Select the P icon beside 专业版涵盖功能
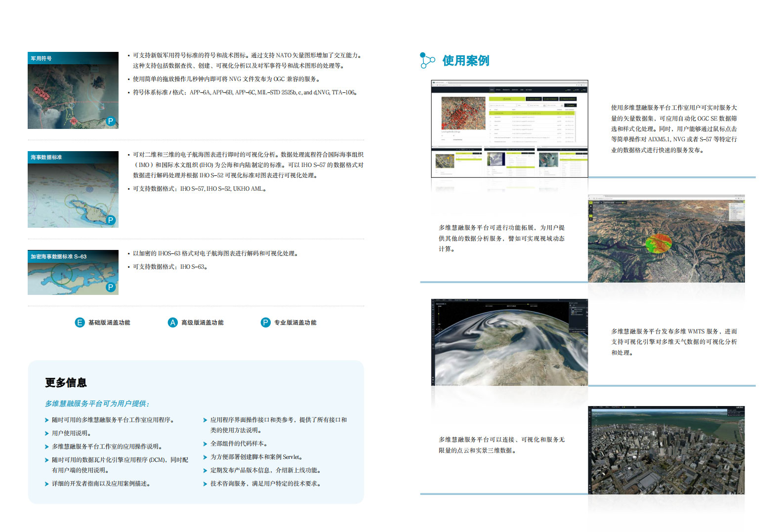This screenshot has height=532, width=784. click(x=265, y=323)
